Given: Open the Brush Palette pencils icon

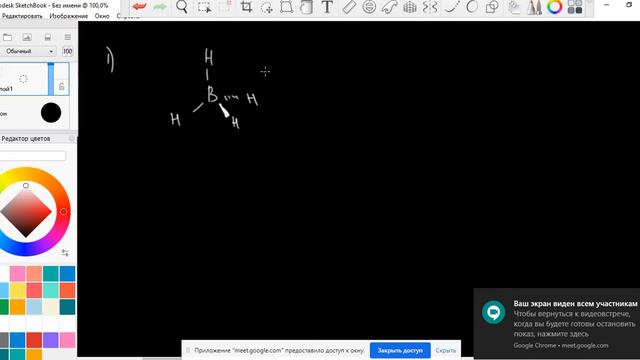Looking at the screenshot, I should (534, 7).
